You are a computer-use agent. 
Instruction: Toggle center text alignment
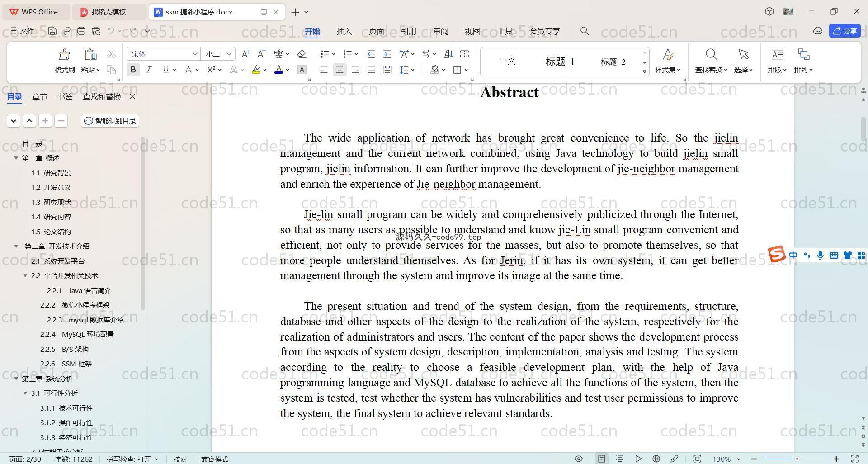pos(340,70)
